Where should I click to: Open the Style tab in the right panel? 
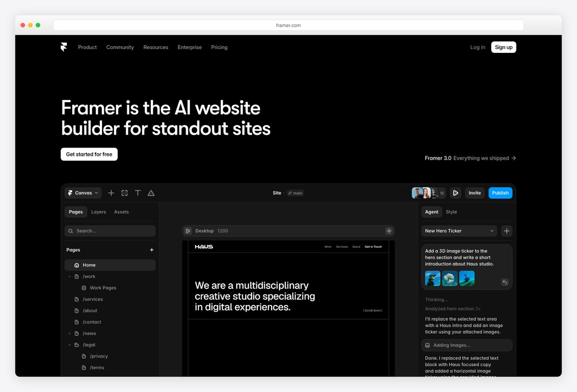pos(452,212)
